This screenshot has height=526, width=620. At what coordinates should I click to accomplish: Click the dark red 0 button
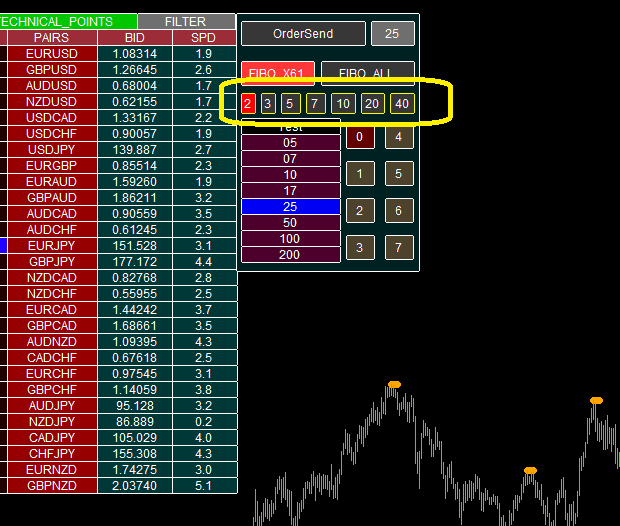(360, 137)
